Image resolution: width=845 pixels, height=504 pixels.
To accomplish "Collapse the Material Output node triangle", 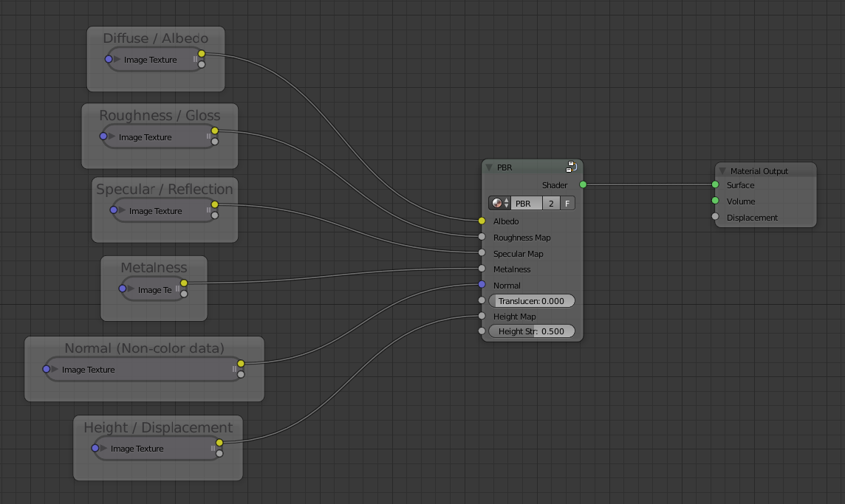I will click(722, 171).
